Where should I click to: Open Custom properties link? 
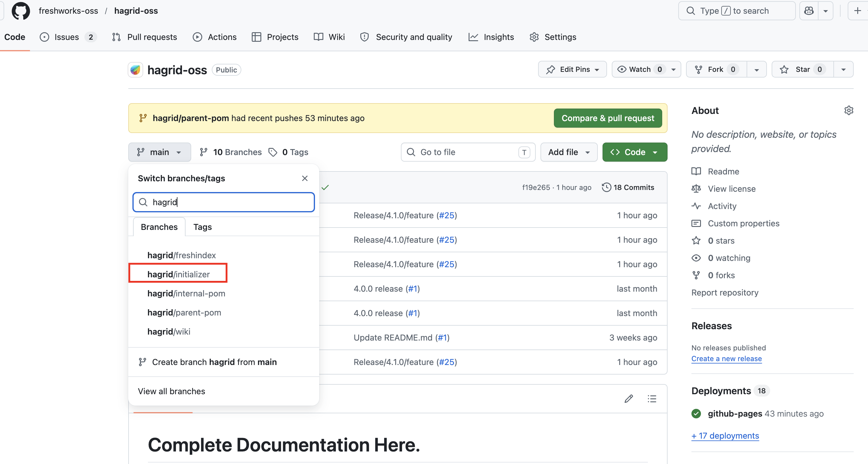pos(736,223)
